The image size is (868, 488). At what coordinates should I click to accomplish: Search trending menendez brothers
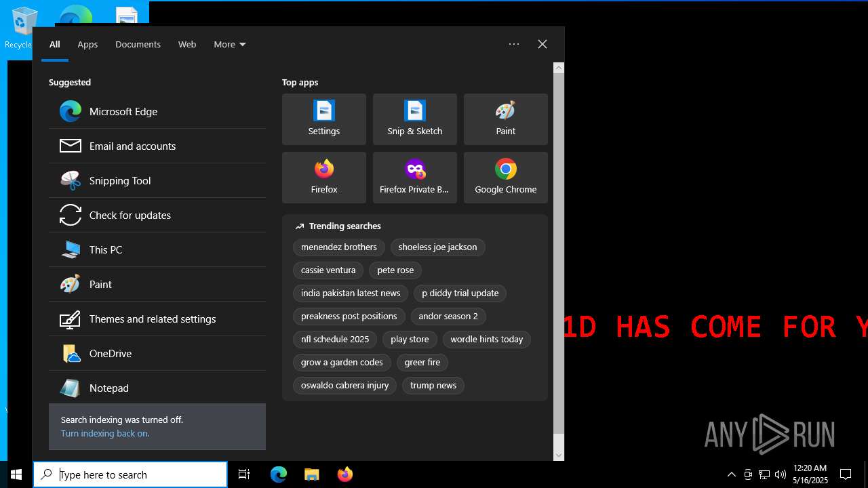(339, 247)
